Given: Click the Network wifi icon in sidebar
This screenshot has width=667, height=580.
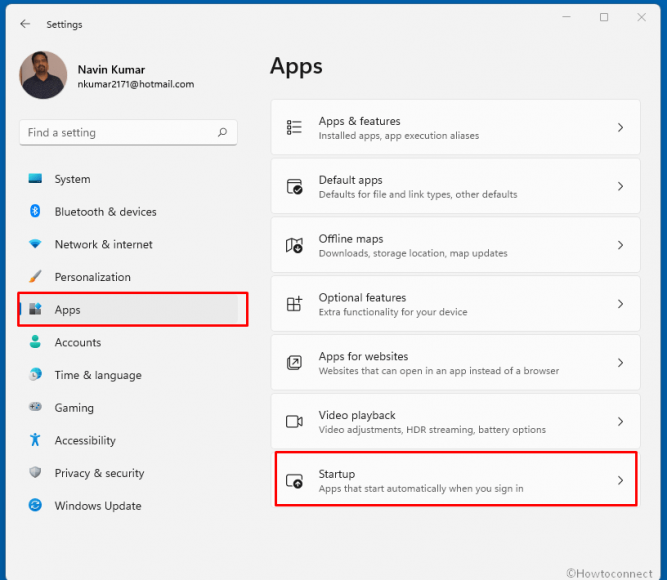Looking at the screenshot, I should 35,243.
